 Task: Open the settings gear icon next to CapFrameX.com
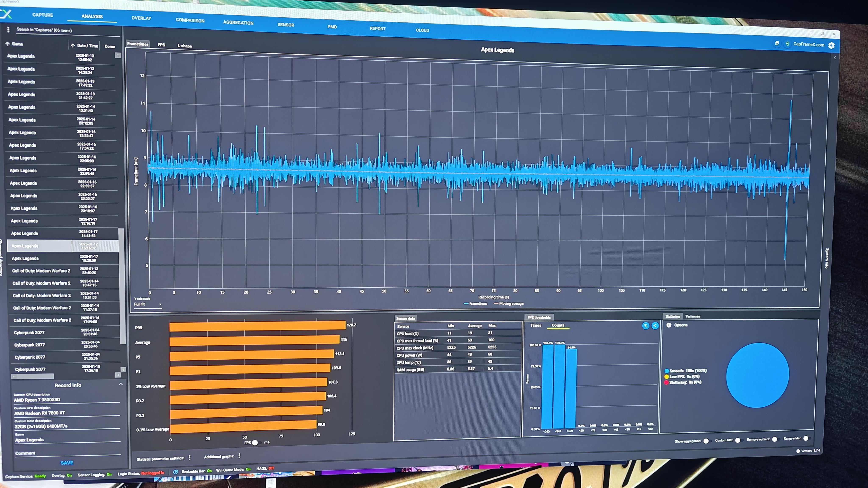(x=831, y=46)
